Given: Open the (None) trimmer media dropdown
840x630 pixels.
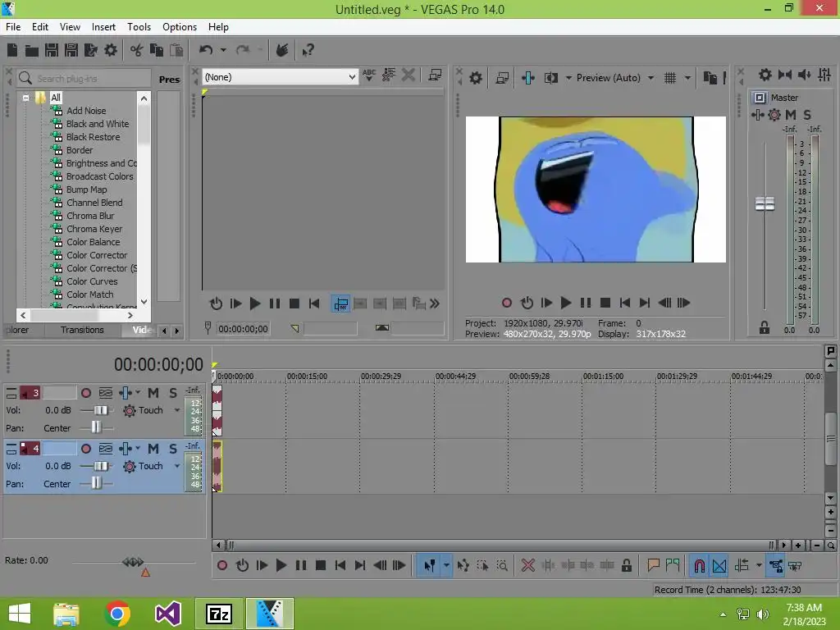Looking at the screenshot, I should coord(351,77).
